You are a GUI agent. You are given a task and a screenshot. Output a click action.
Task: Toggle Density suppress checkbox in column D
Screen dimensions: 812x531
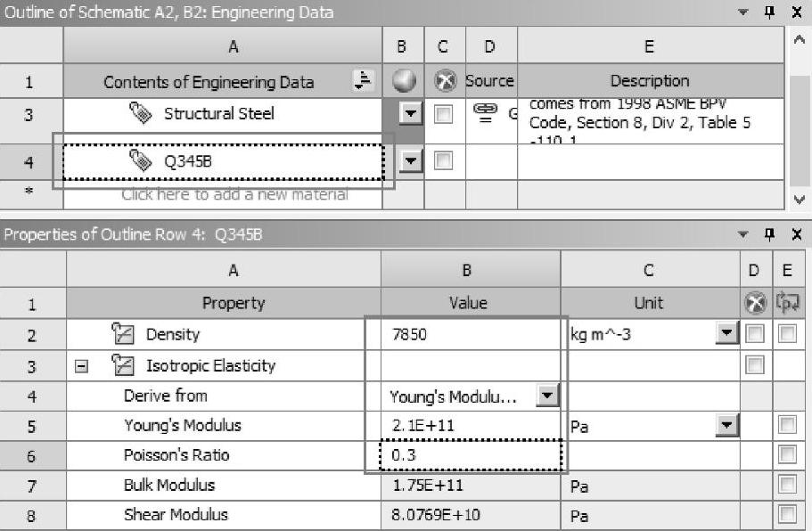(755, 334)
